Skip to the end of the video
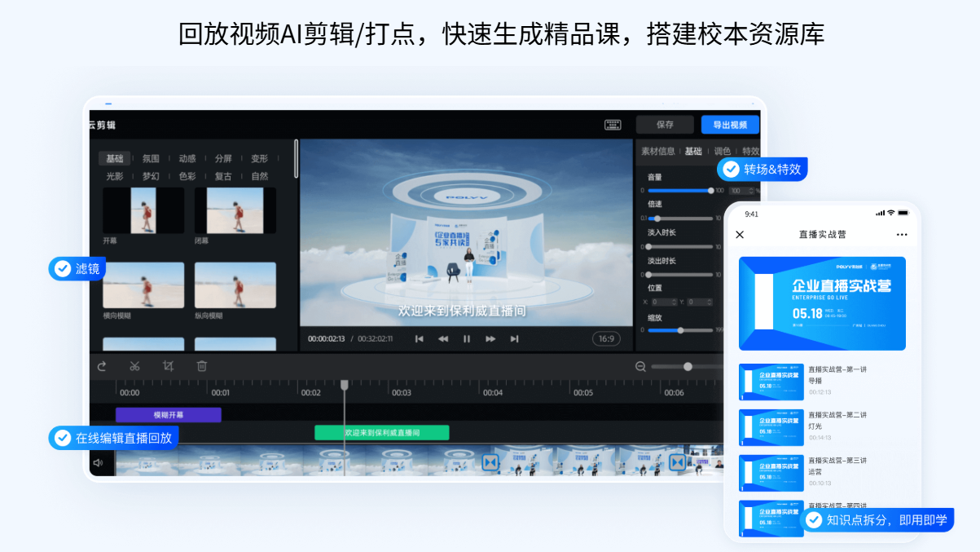 [x=514, y=338]
